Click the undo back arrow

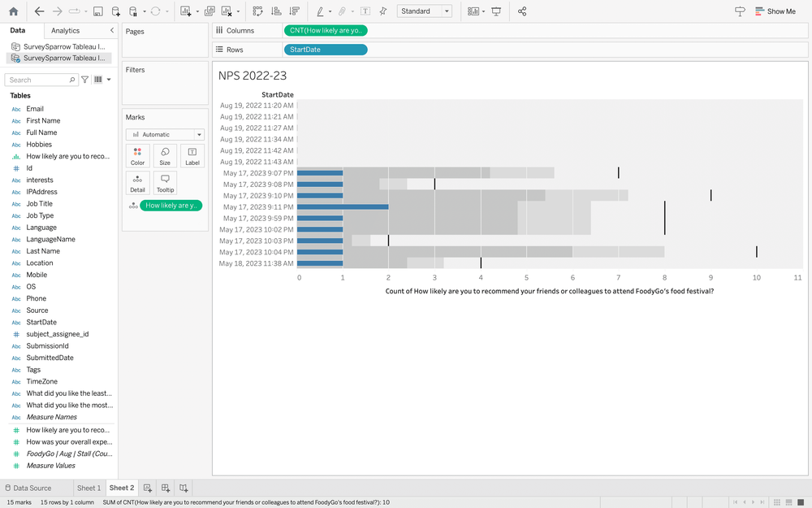(x=39, y=11)
